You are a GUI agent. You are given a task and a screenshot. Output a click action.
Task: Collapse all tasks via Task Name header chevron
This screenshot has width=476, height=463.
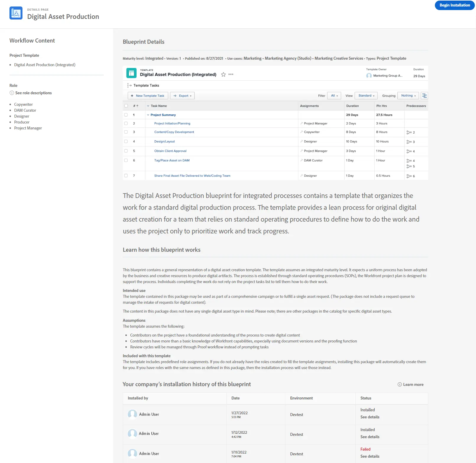tap(148, 106)
